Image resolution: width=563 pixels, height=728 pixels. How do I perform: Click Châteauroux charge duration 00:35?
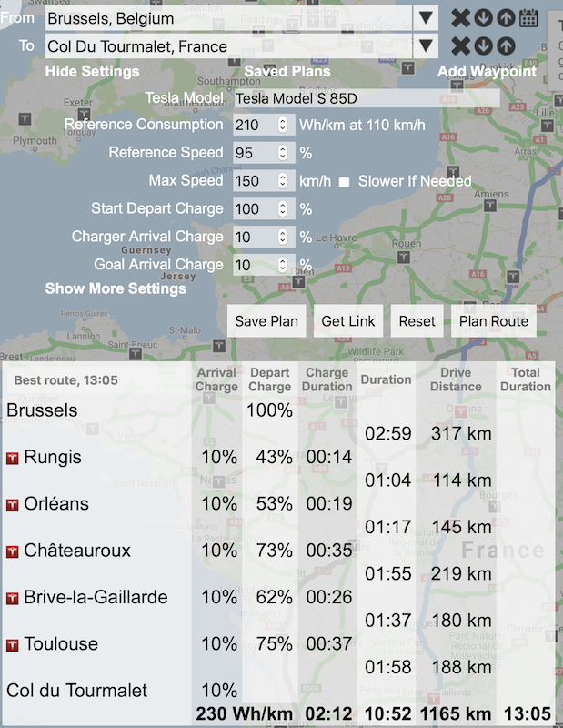329,551
